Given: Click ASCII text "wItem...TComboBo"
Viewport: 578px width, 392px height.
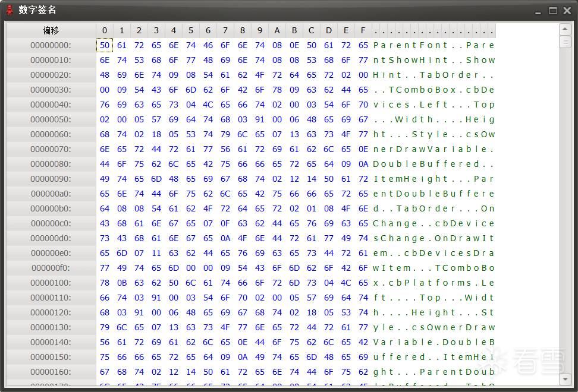Looking at the screenshot, I should (x=433, y=268).
